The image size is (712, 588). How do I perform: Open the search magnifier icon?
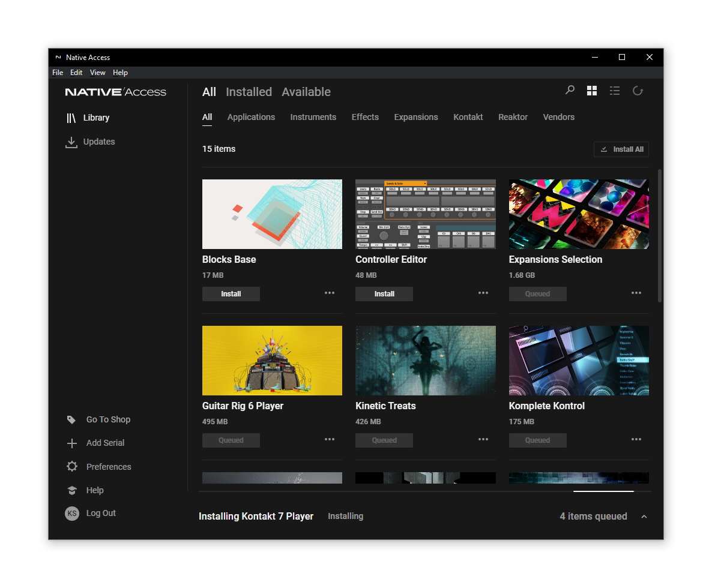coord(570,91)
